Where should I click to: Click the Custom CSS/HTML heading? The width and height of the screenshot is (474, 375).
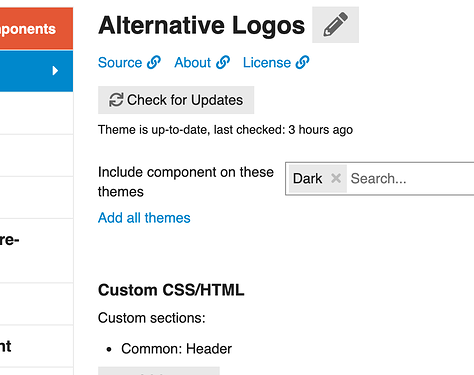tap(171, 290)
